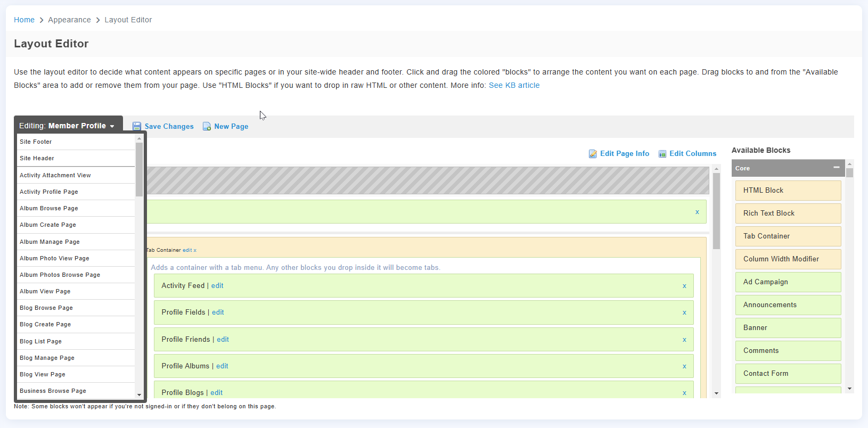Go to Home breadcrumb link
The height and width of the screenshot is (428, 868).
[x=24, y=20]
